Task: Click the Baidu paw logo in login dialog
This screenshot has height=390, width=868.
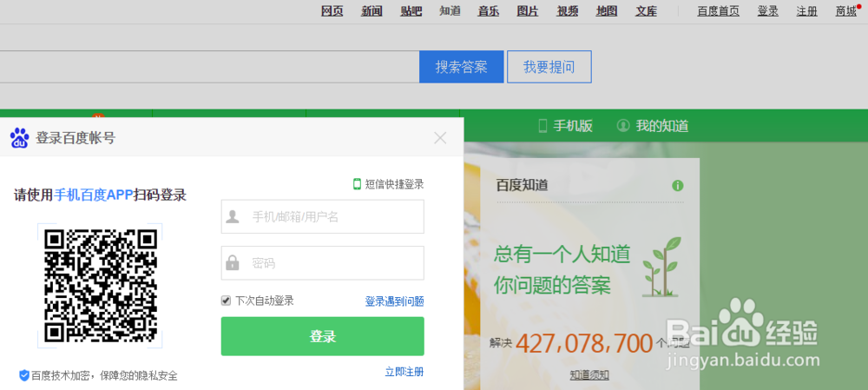Action: pos(20,138)
